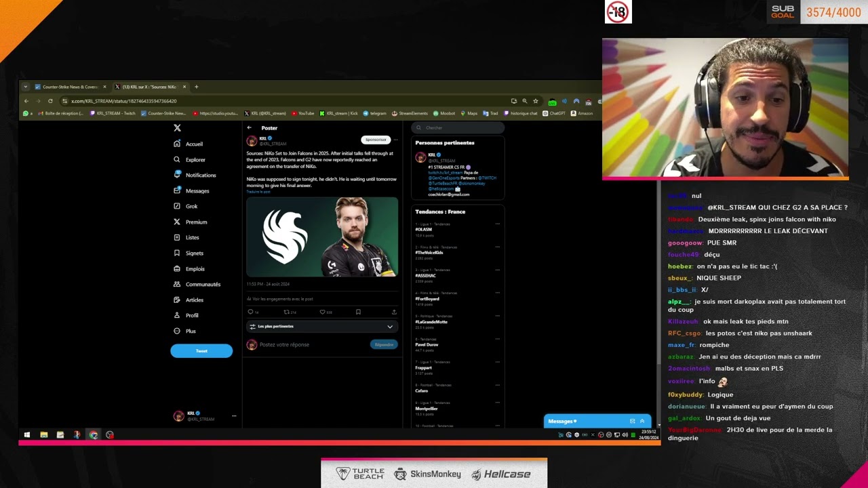Open ChatGPT bookmark

click(x=554, y=113)
